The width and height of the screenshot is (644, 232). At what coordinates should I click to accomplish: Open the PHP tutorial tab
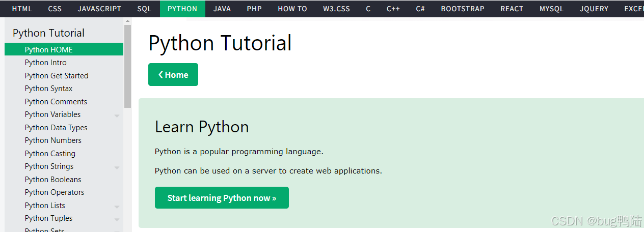coord(254,9)
